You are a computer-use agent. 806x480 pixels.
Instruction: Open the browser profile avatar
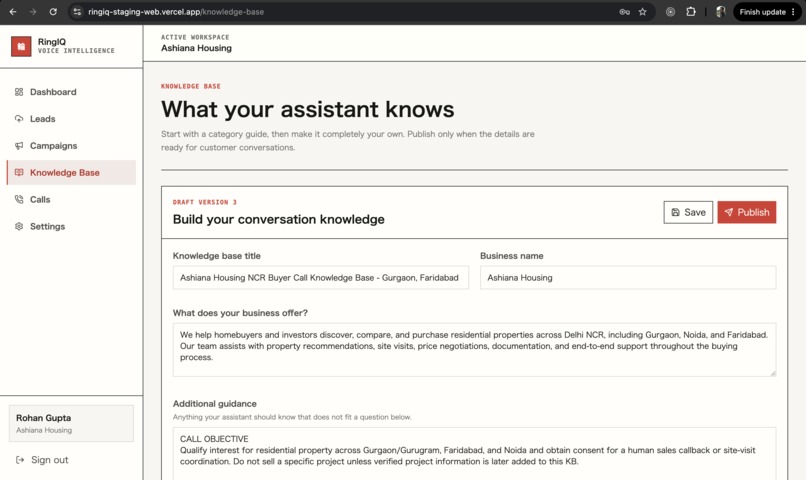point(721,12)
